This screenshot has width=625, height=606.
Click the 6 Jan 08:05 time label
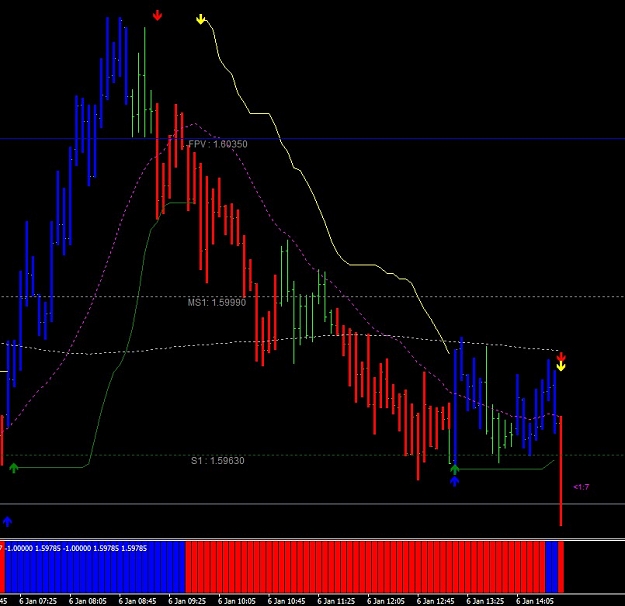(88, 601)
